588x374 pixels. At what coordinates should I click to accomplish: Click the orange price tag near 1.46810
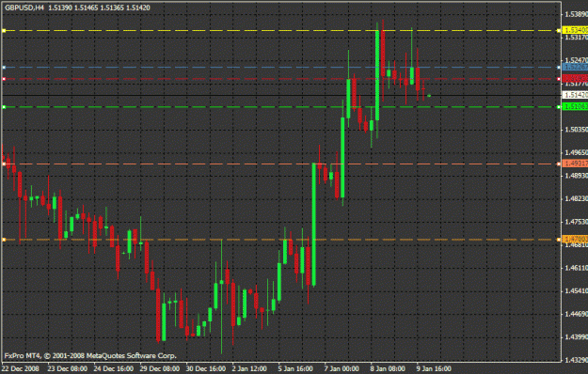(576, 239)
